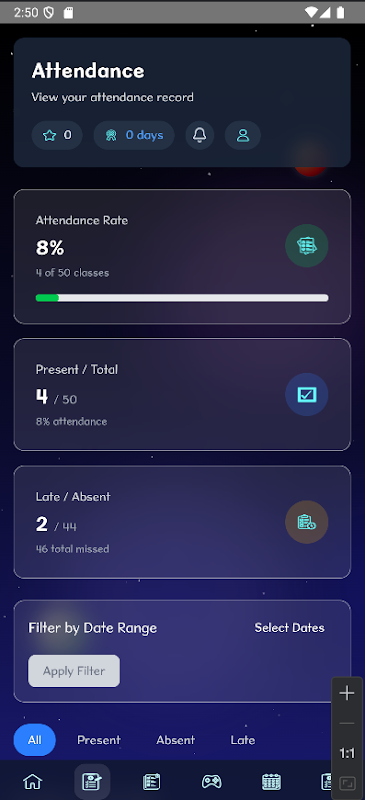Zoom in with the plus control

347,693
